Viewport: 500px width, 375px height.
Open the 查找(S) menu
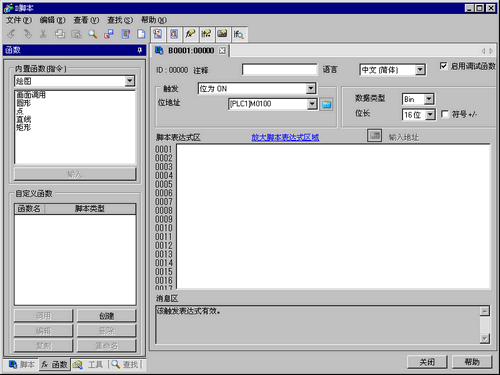[120, 20]
